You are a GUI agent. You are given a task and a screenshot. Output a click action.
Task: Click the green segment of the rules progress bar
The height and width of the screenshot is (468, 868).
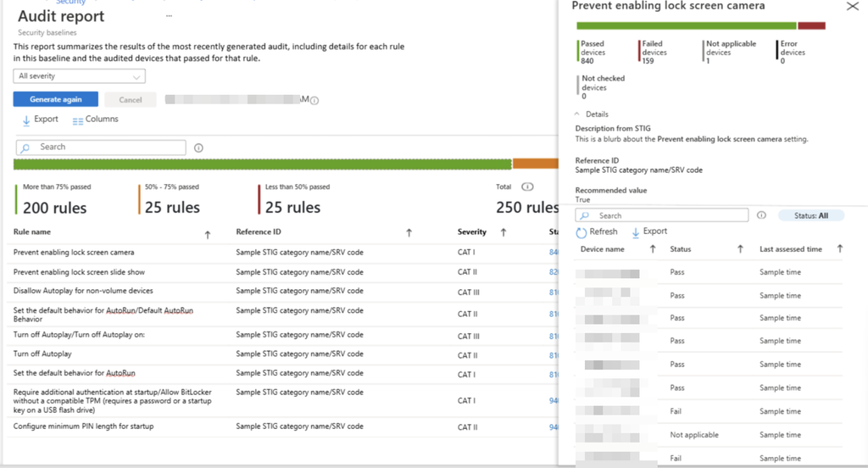click(263, 164)
